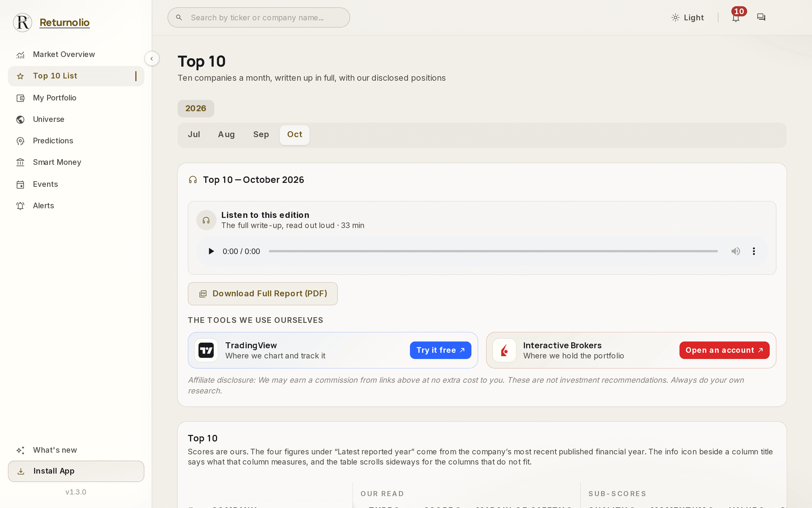Viewport: 812px width, 508px height.
Task: Open notifications bell with 10 badge
Action: tap(736, 17)
